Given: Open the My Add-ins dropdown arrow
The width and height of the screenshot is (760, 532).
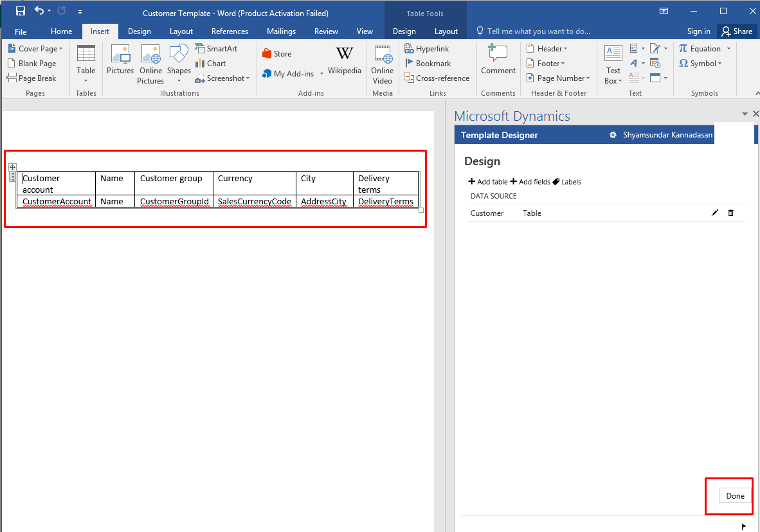Looking at the screenshot, I should click(x=321, y=74).
